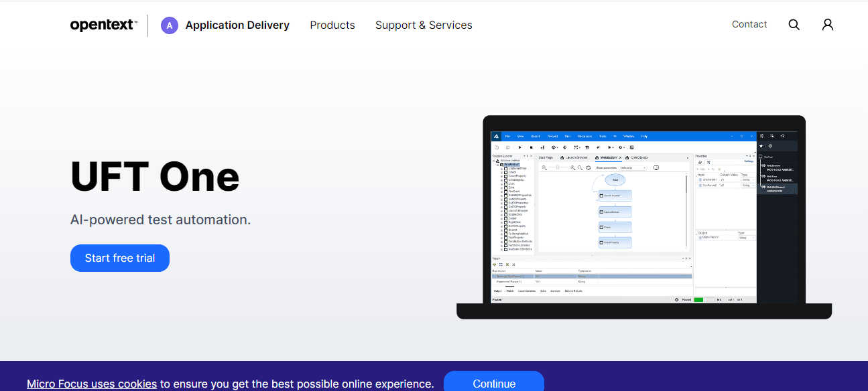The width and height of the screenshot is (868, 391).
Task: Click the 'UFT One' headline text
Action: 155,176
